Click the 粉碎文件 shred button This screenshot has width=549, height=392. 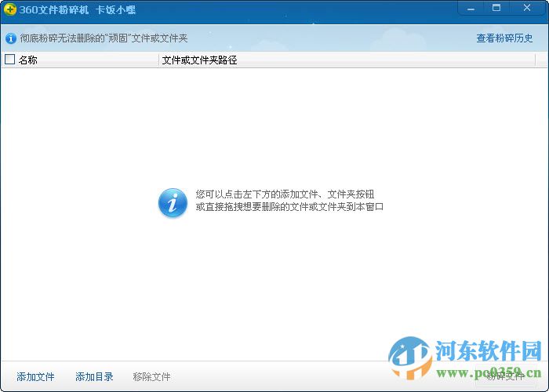(506, 376)
